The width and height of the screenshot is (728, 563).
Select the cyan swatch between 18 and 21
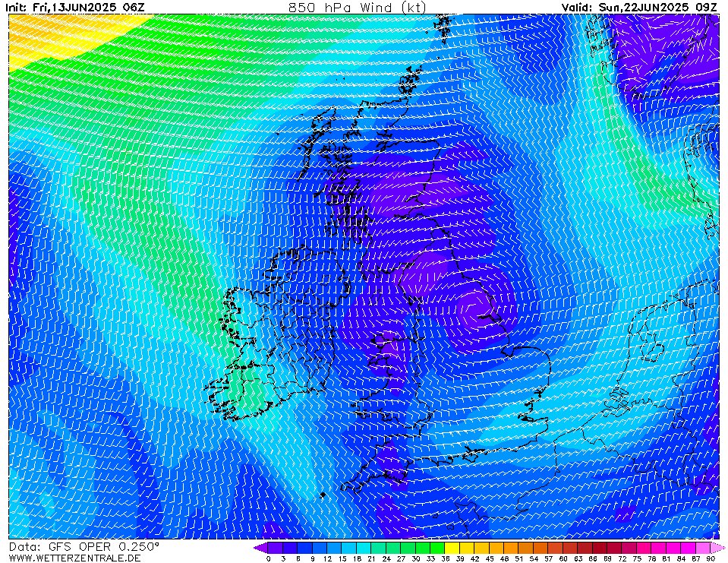[364, 548]
